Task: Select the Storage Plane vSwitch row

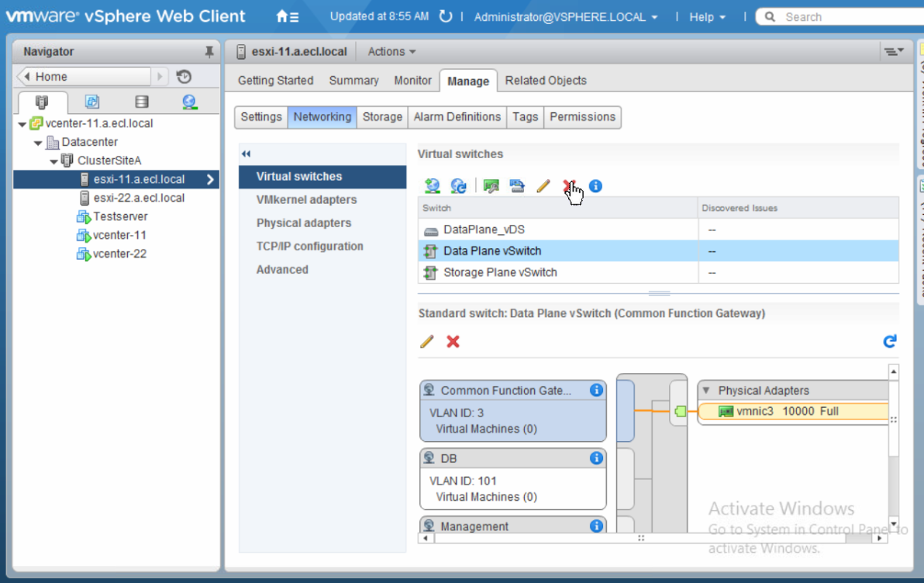Action: pos(500,273)
